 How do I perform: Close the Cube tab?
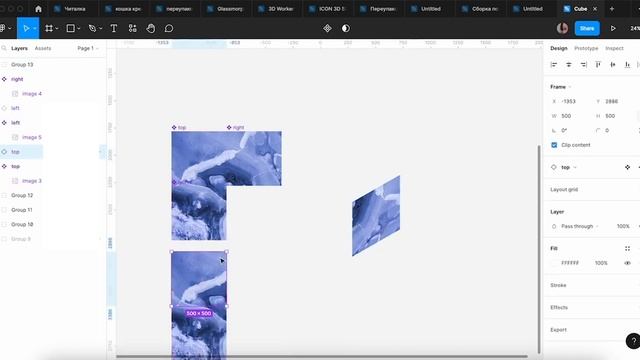tap(595, 9)
